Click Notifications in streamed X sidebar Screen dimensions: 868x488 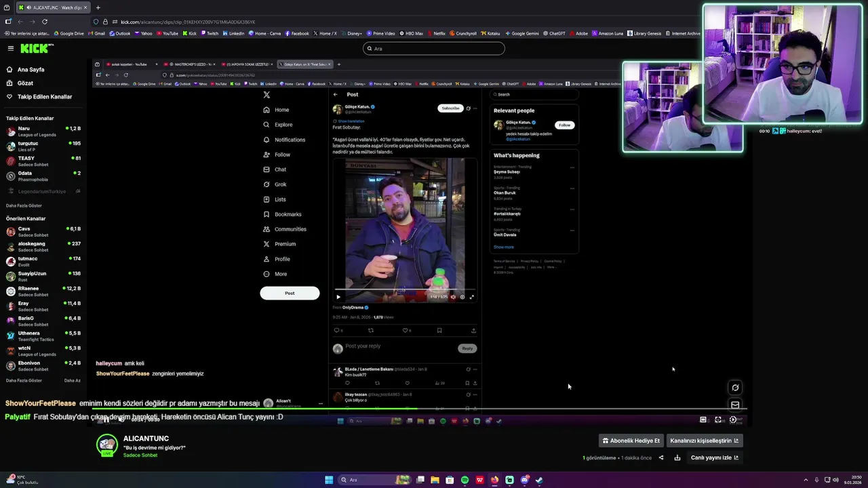point(284,140)
